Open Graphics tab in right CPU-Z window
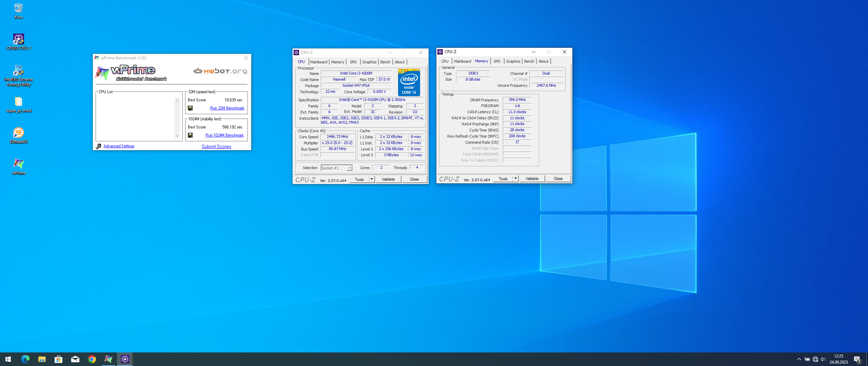The height and width of the screenshot is (366, 868). point(513,61)
